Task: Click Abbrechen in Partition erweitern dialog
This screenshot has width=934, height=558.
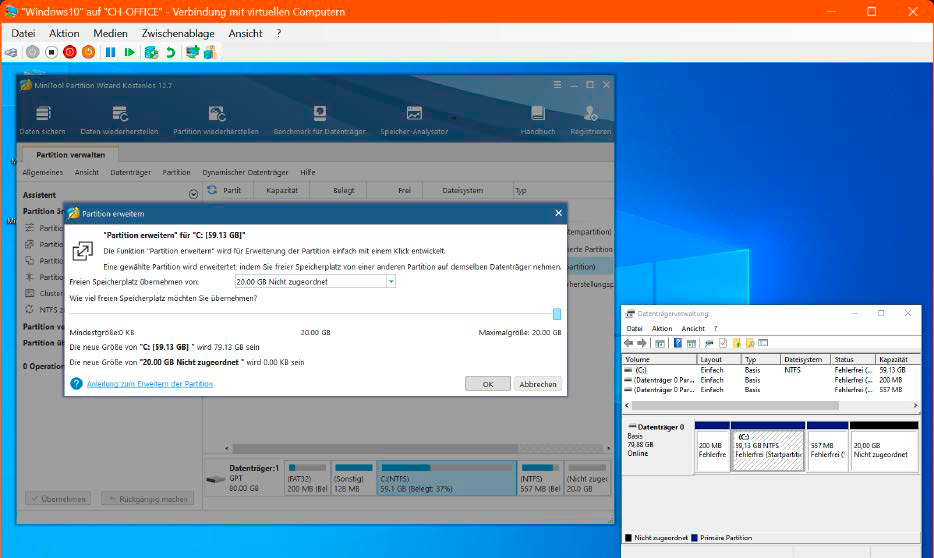Action: point(537,384)
